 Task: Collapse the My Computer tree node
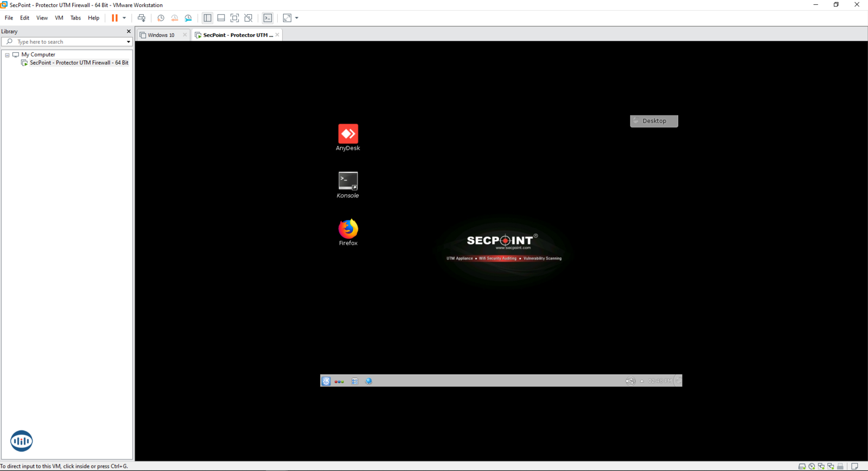click(x=7, y=55)
